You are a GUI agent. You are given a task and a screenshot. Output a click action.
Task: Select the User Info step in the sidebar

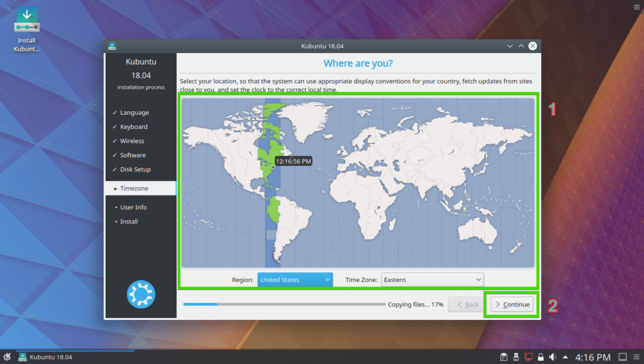coord(133,207)
